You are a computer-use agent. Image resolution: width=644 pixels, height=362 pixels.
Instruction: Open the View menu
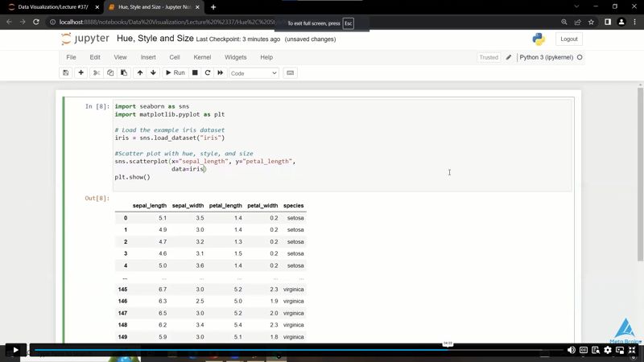pos(120,57)
